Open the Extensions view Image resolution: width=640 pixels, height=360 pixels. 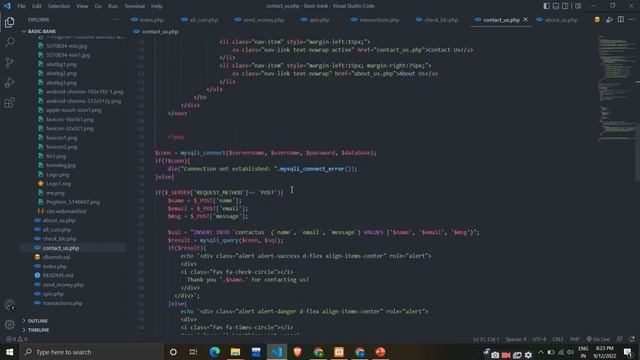[10, 102]
